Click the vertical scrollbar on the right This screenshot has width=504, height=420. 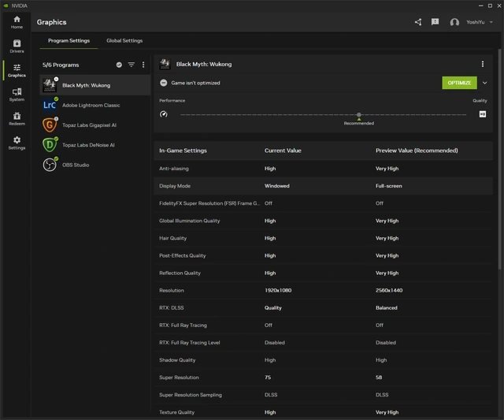(x=499, y=159)
